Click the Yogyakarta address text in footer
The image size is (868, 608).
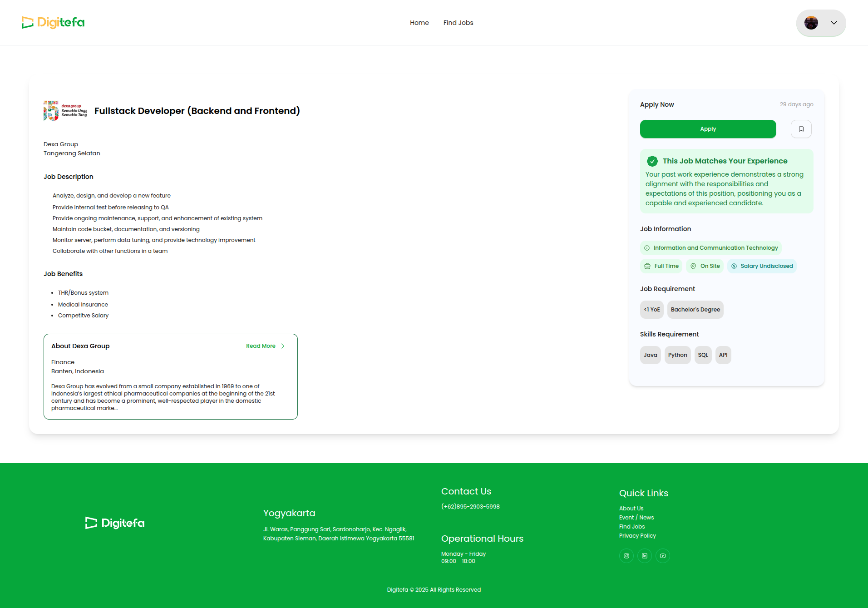(339, 534)
